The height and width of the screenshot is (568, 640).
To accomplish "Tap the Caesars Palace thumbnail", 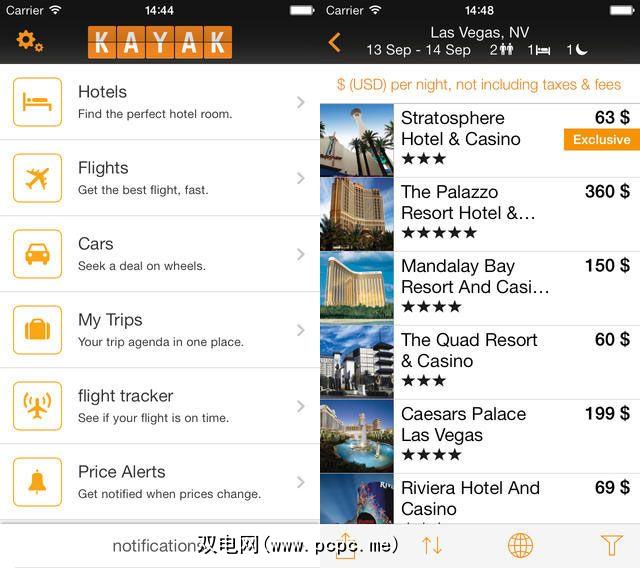I will pyautogui.click(x=357, y=436).
